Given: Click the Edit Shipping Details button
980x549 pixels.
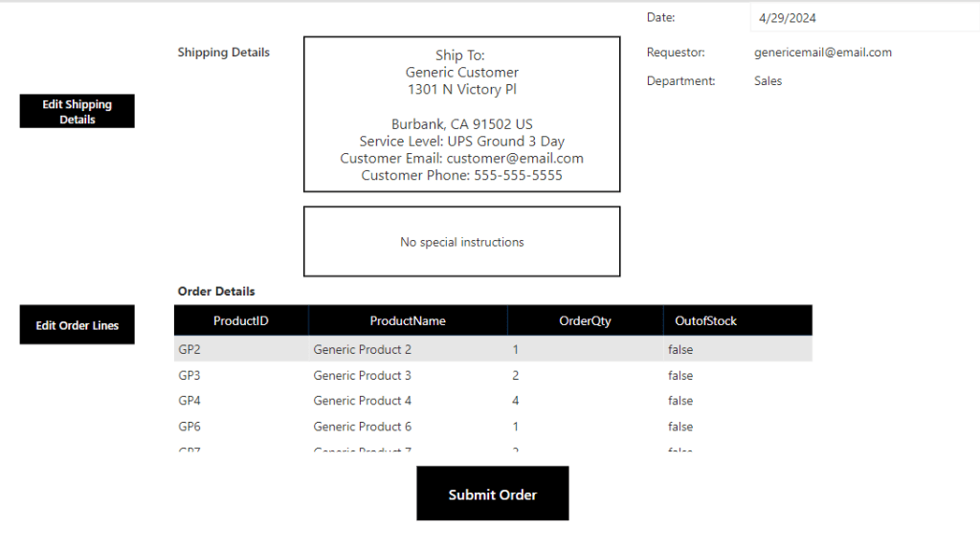Looking at the screenshot, I should (x=77, y=111).
